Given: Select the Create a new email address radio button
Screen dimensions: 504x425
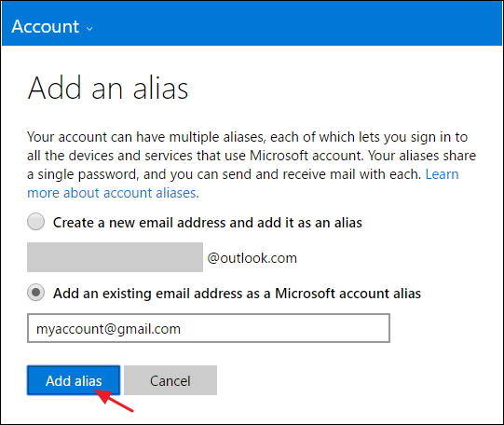Looking at the screenshot, I should coord(35,222).
